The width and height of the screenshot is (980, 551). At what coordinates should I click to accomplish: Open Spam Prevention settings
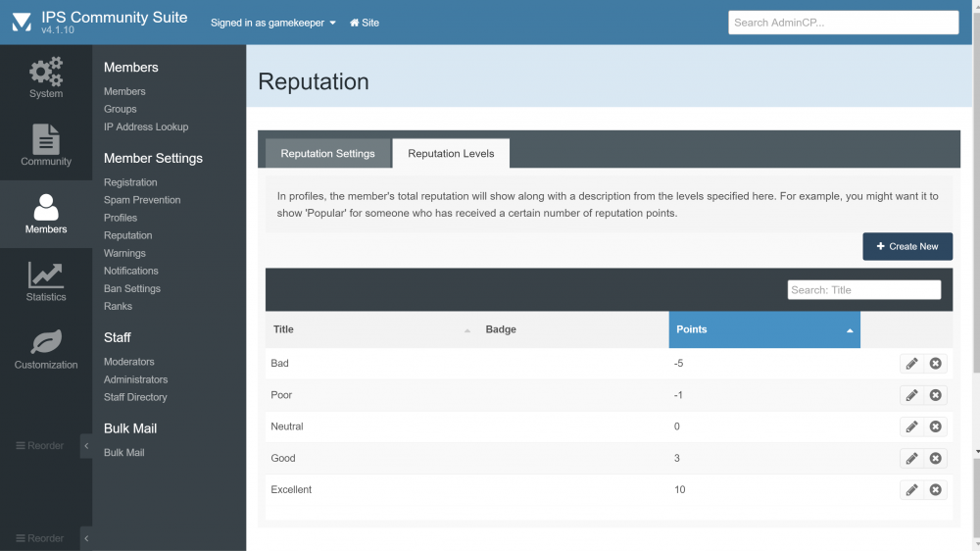point(142,200)
